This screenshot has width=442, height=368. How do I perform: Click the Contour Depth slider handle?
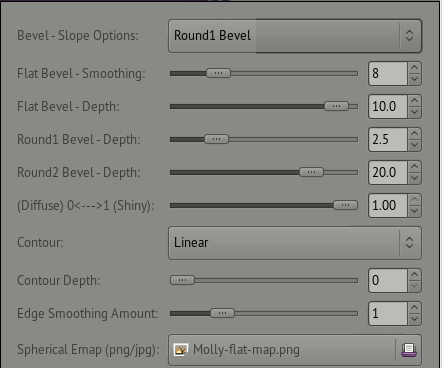click(182, 280)
